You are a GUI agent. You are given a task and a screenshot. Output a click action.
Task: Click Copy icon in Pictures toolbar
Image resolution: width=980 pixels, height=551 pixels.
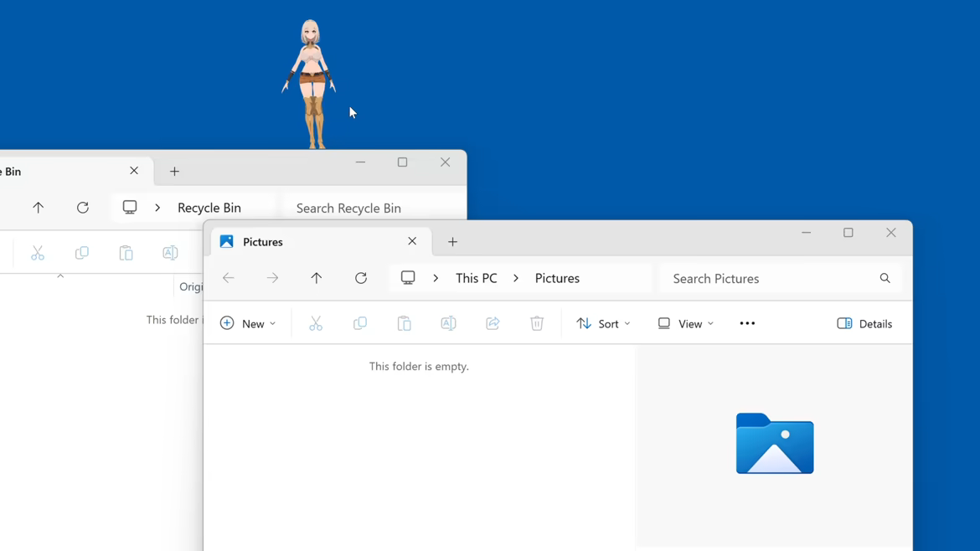(x=360, y=323)
